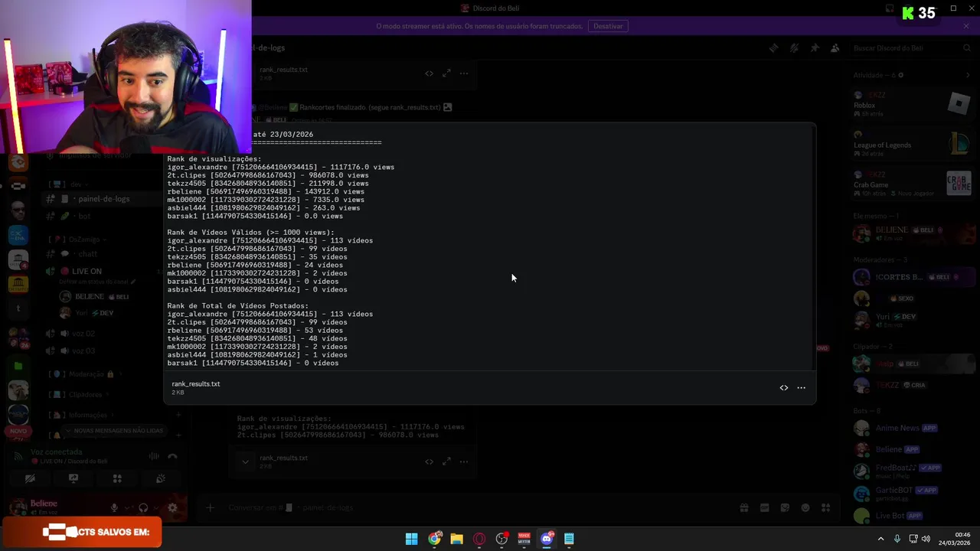The width and height of the screenshot is (980, 551).
Task: Open File Explorer from the taskbar
Action: [x=456, y=539]
